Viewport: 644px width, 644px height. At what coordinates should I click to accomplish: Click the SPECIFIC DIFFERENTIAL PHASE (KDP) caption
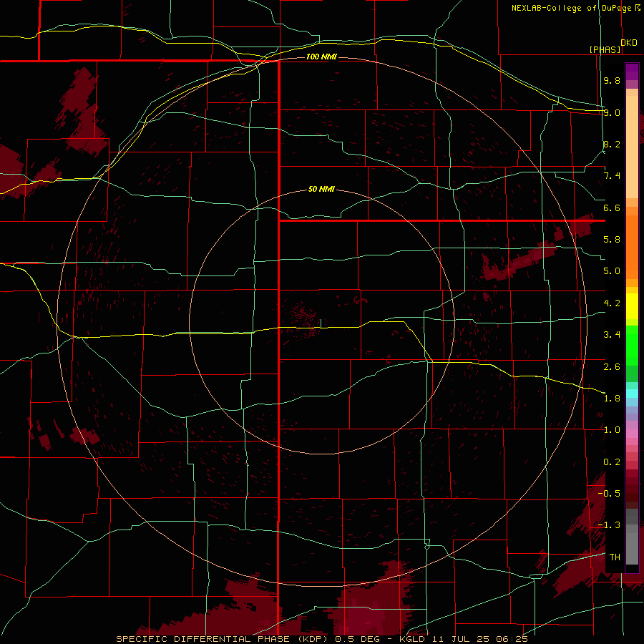(x=222, y=639)
